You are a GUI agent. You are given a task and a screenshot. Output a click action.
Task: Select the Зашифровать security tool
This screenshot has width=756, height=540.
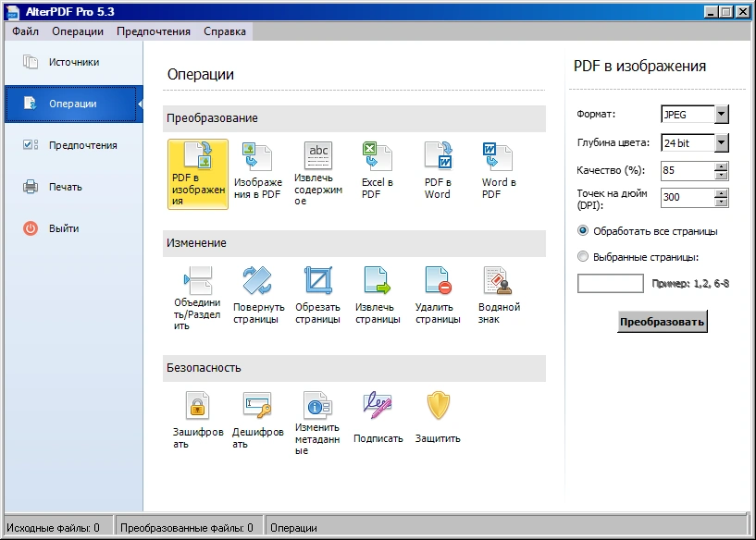pyautogui.click(x=198, y=421)
